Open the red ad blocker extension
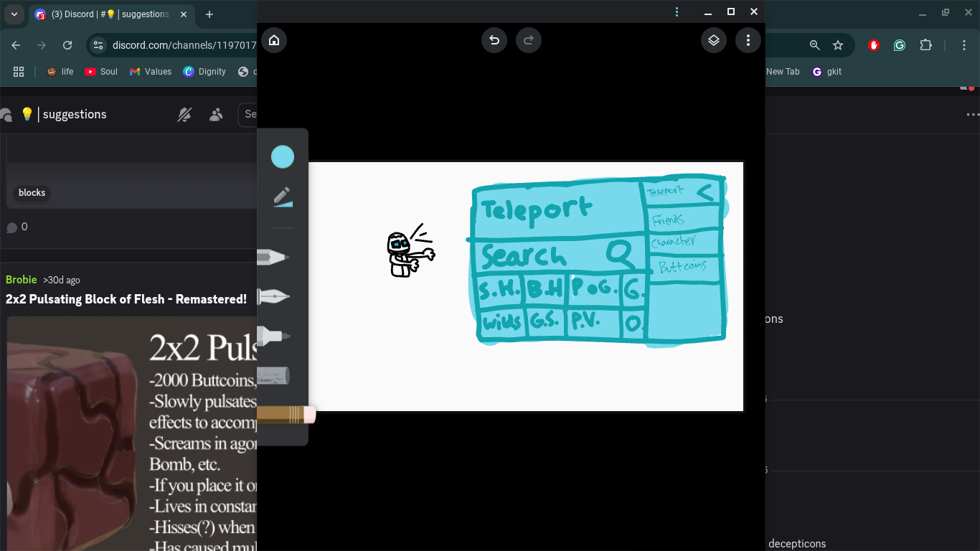This screenshot has width=980, height=551. [873, 45]
